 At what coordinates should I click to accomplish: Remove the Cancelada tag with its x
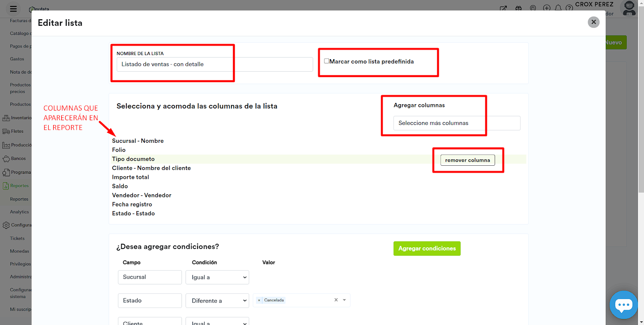click(x=259, y=300)
